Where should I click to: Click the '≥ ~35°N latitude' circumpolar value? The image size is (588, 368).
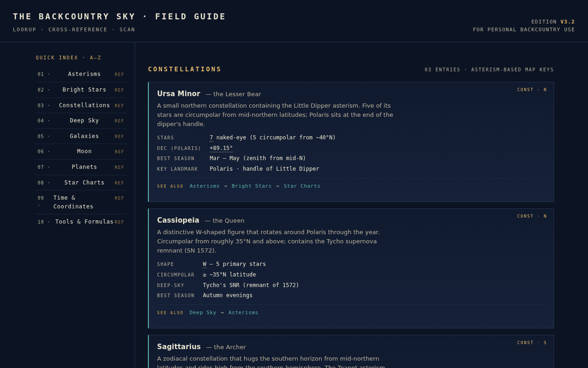pyautogui.click(x=229, y=275)
